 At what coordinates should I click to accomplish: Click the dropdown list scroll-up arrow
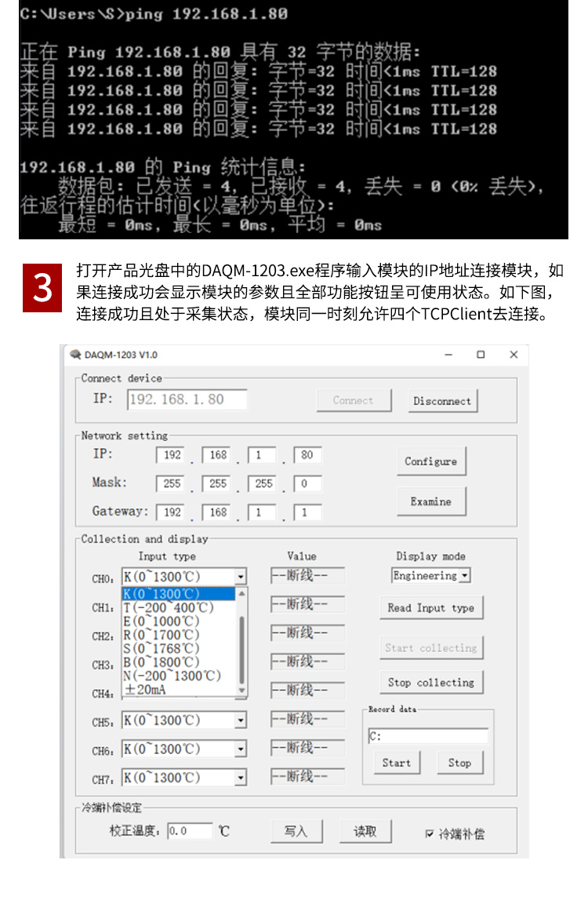pyautogui.click(x=241, y=593)
